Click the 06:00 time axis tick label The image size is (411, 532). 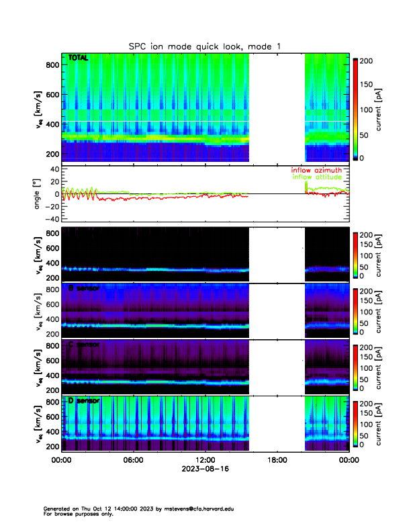(133, 460)
